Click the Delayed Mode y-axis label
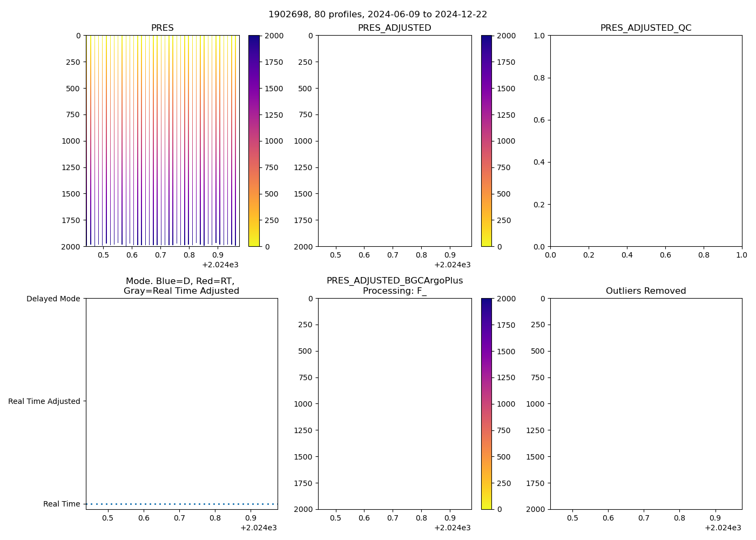 53,299
